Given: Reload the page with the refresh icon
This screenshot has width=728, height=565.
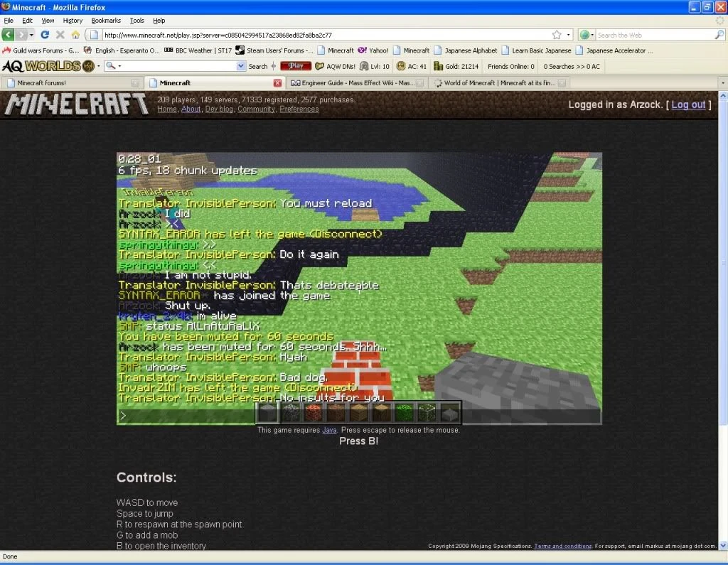Looking at the screenshot, I should pyautogui.click(x=45, y=35).
